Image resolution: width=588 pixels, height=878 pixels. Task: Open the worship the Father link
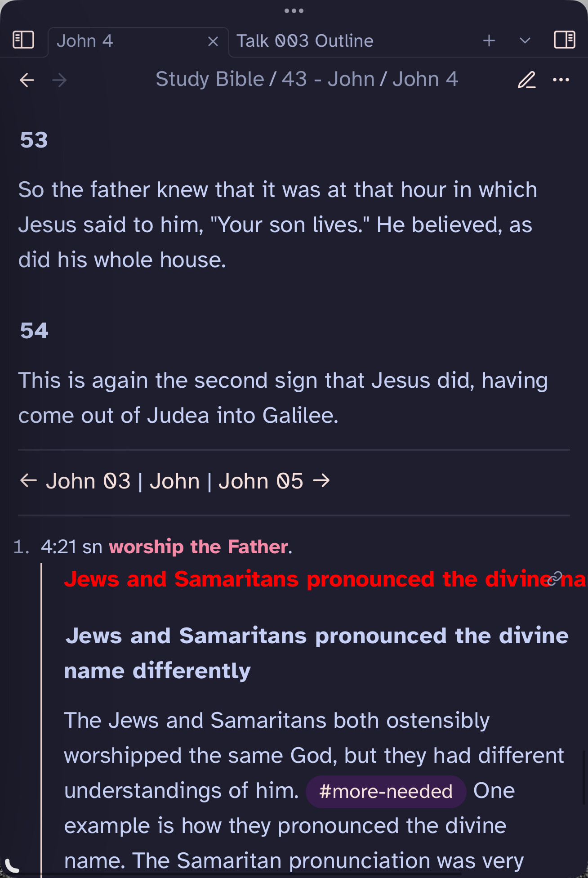tap(198, 547)
